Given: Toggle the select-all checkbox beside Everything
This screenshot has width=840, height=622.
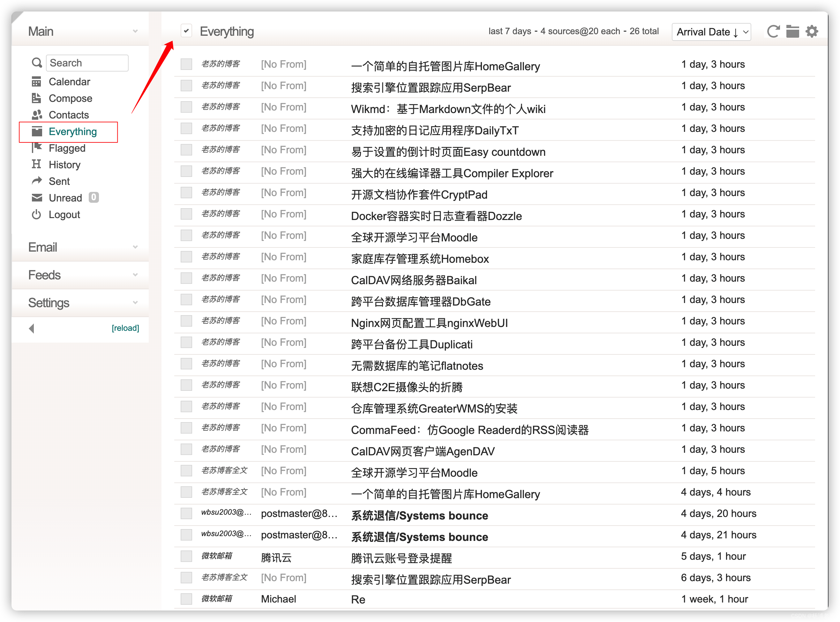Looking at the screenshot, I should coord(186,31).
